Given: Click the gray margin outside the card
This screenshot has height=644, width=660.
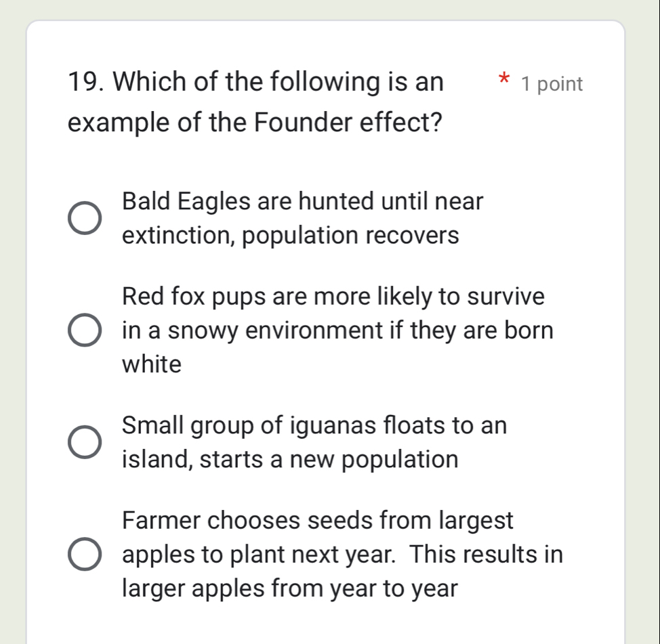Looking at the screenshot, I should tap(10, 322).
